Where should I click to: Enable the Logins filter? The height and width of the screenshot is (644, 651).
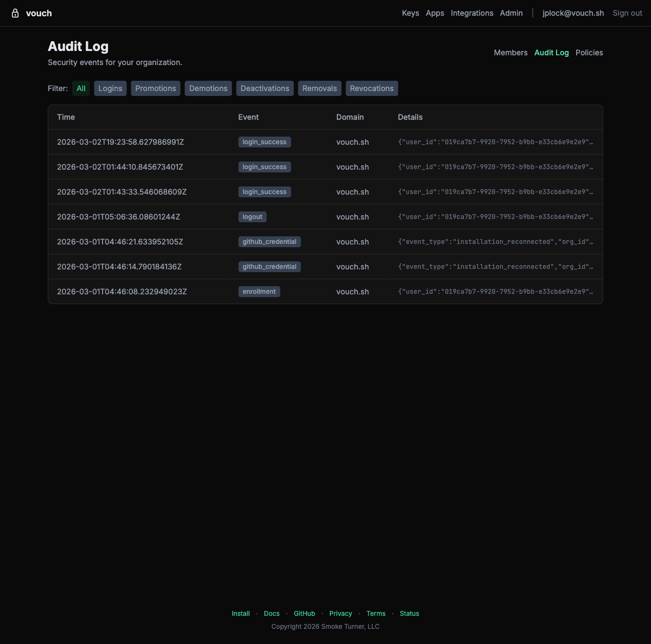(110, 88)
